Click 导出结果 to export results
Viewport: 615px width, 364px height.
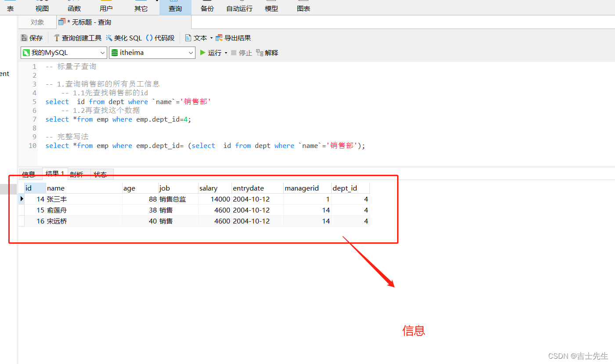(x=233, y=38)
